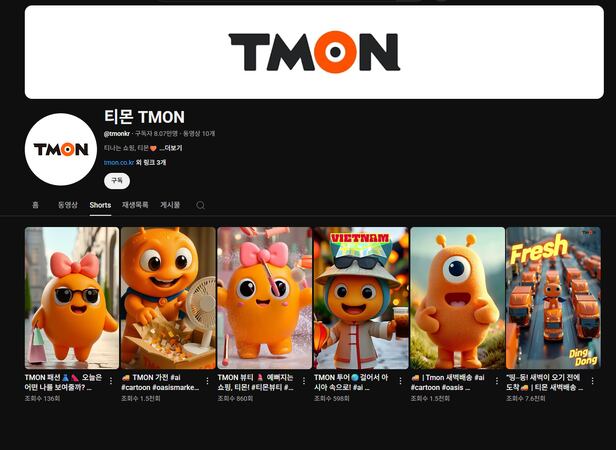Subscribe using the 구독 button
The height and width of the screenshot is (450, 616).
click(117, 181)
